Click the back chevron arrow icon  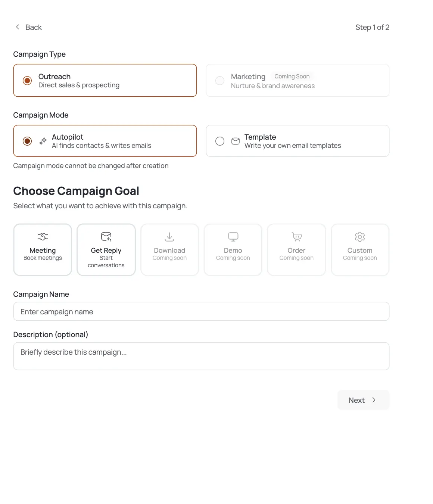[18, 27]
